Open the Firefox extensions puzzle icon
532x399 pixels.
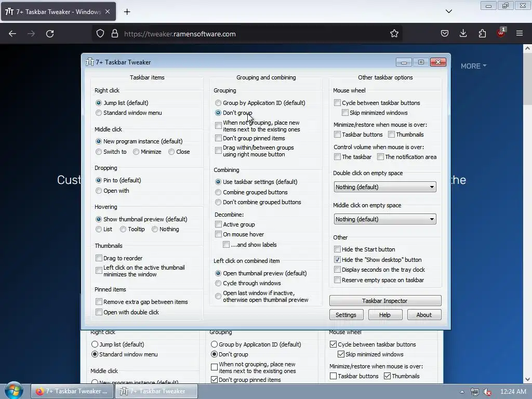482,34
